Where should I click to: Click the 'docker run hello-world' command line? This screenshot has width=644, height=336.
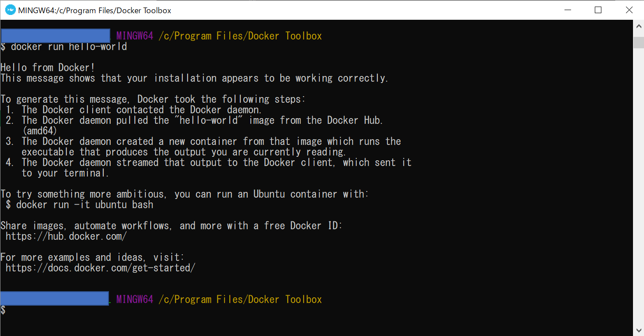64,47
